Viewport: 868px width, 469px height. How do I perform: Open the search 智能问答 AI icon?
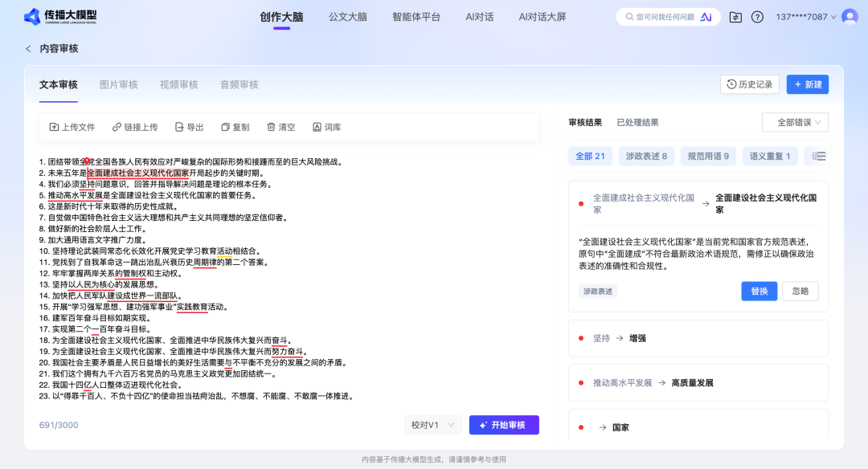[x=706, y=16]
